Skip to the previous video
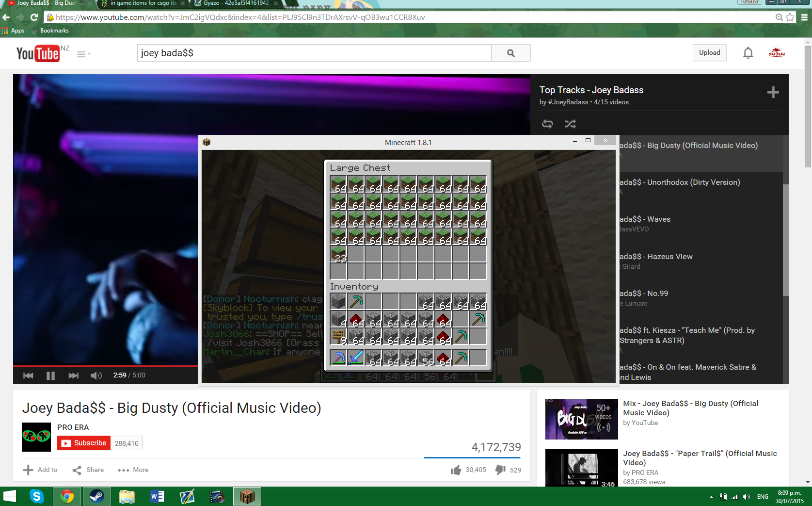Screen dimensions: 812x506 28,375
